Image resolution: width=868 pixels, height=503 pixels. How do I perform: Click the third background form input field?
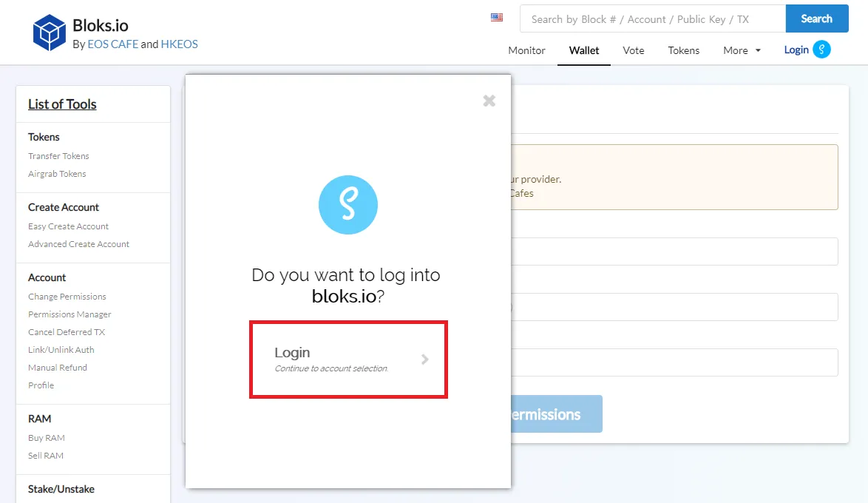(674, 362)
